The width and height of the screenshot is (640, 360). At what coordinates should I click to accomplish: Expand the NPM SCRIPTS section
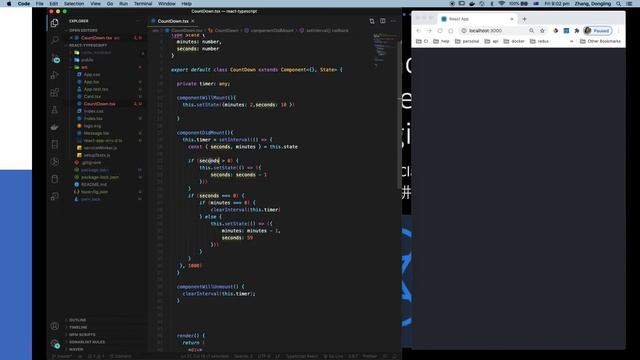pyautogui.click(x=82, y=335)
